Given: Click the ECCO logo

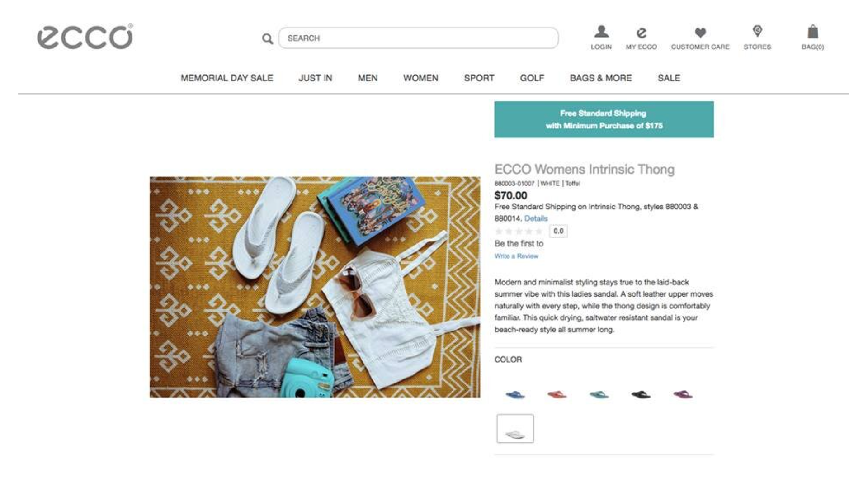Looking at the screenshot, I should (85, 37).
